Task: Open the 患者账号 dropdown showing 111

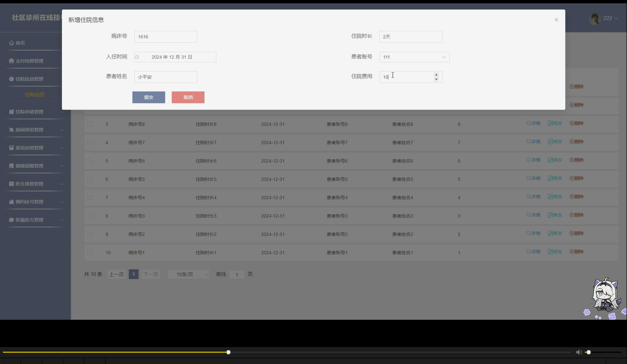Action: [x=414, y=57]
